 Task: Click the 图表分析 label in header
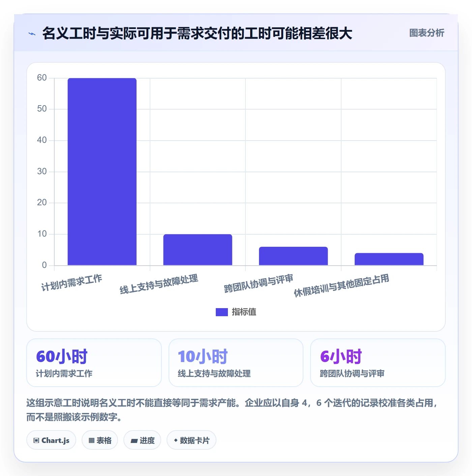point(426,33)
